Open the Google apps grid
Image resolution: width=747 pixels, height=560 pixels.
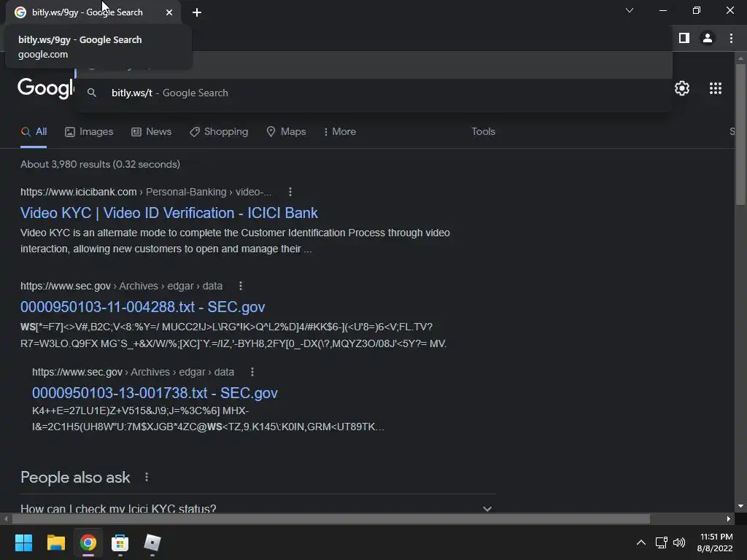point(715,88)
